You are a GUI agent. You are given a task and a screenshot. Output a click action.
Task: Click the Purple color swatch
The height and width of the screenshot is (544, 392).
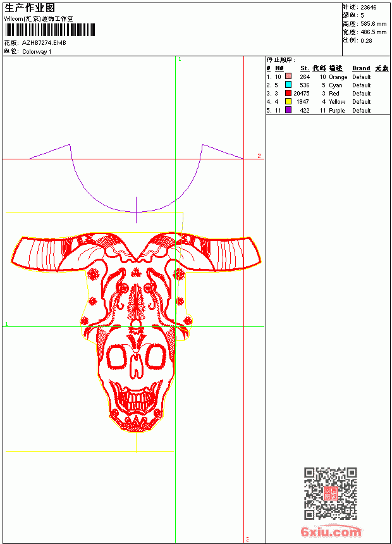point(288,109)
